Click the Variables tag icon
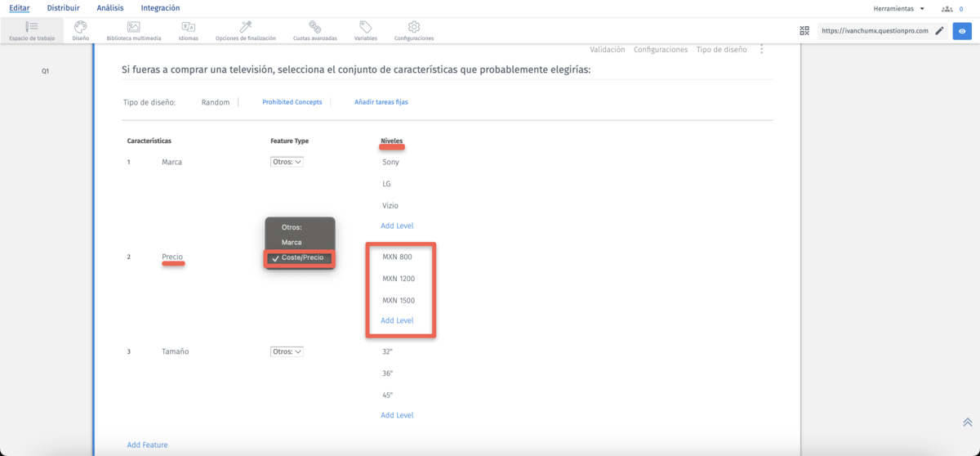 pos(365,28)
